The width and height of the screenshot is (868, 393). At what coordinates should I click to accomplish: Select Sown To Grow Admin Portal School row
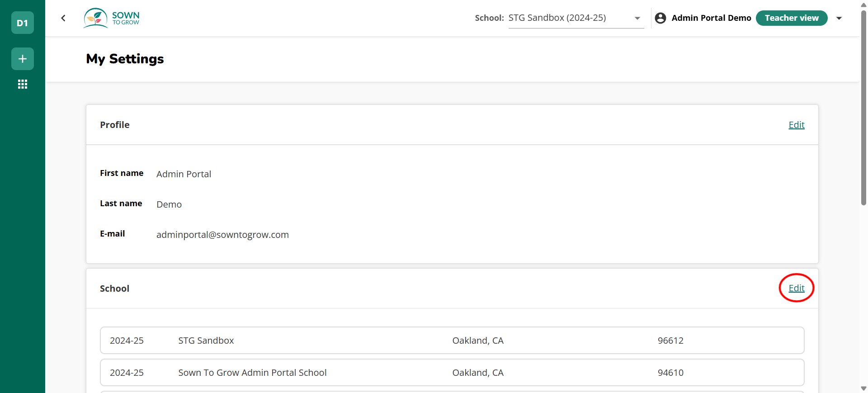click(x=452, y=373)
